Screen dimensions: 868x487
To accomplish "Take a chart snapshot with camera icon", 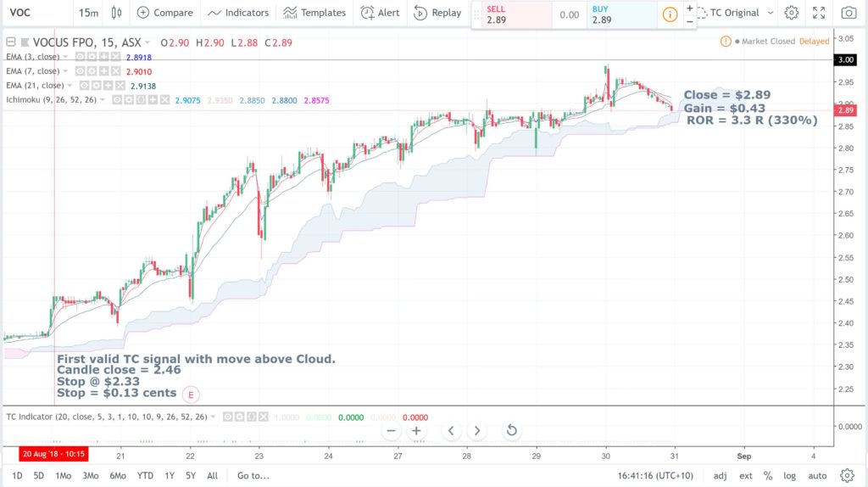I will click(x=848, y=13).
